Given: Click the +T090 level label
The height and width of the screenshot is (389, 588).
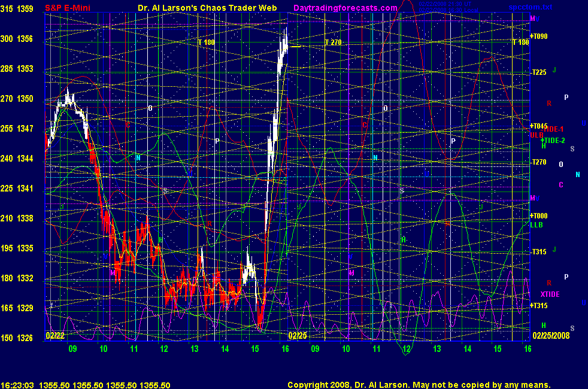Looking at the screenshot, I should (x=538, y=37).
